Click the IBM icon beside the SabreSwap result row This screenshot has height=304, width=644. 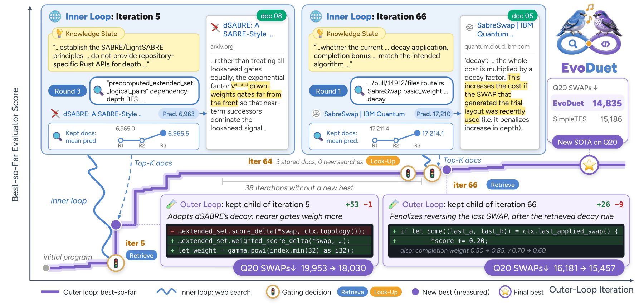[316, 114]
